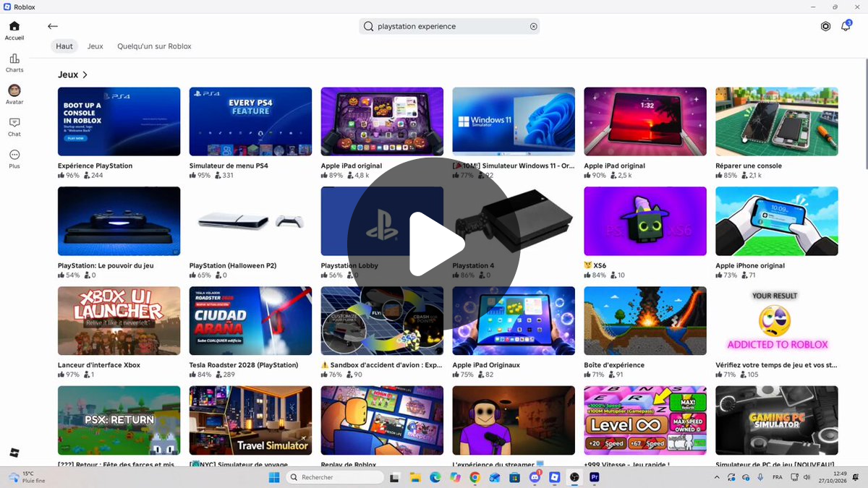Open the Windows Start button on taskbar

[x=274, y=477]
